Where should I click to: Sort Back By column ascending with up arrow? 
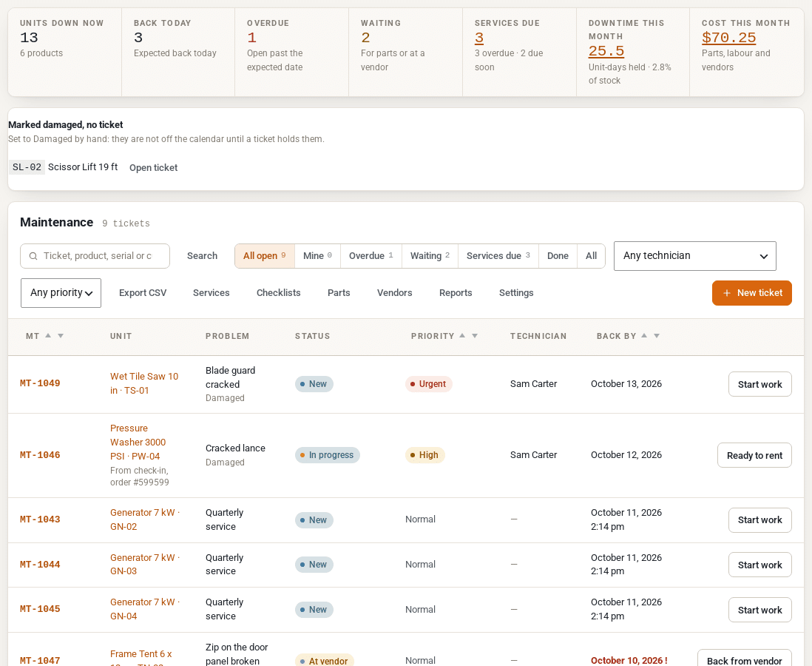644,335
